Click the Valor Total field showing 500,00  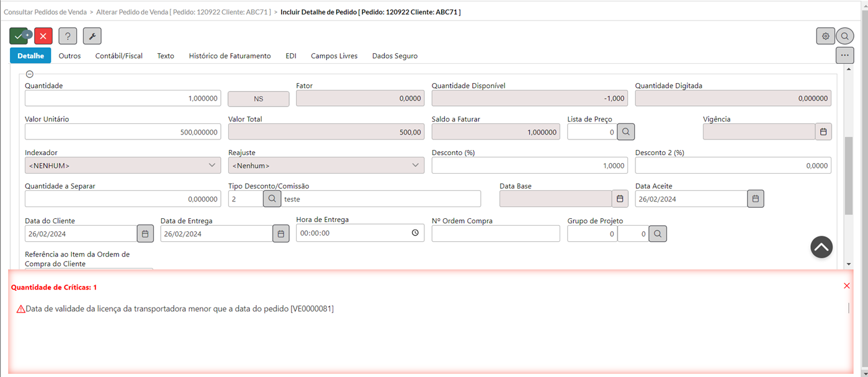tap(326, 131)
